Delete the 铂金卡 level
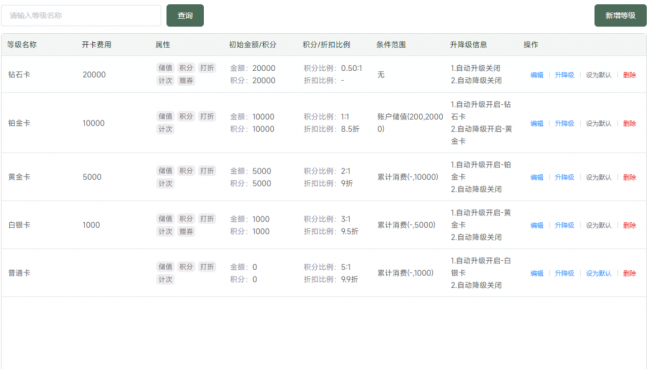Screen dimensions: 650x369 click(629, 124)
